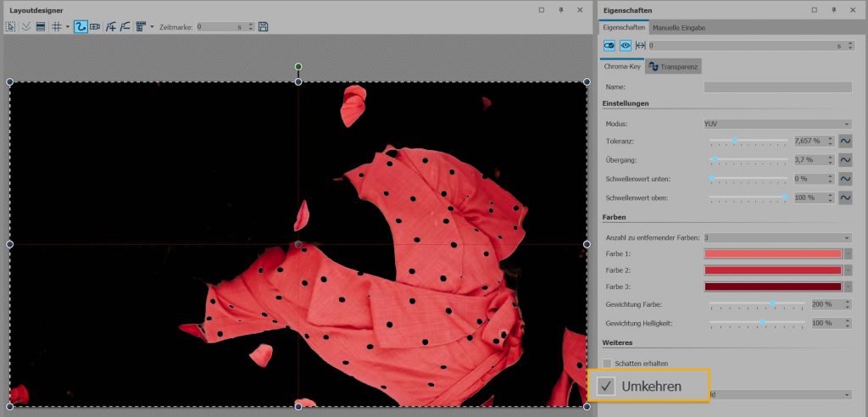Toggle the highlighted motion path tool
Screen dimensions: 868x417
click(x=81, y=27)
